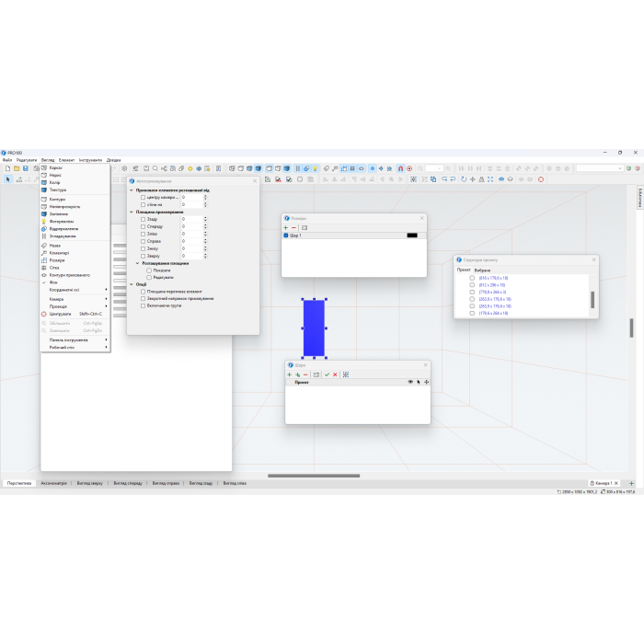Click the Save icon in main toolbar
Viewport: 644px width, 644px height.
tap(25, 168)
